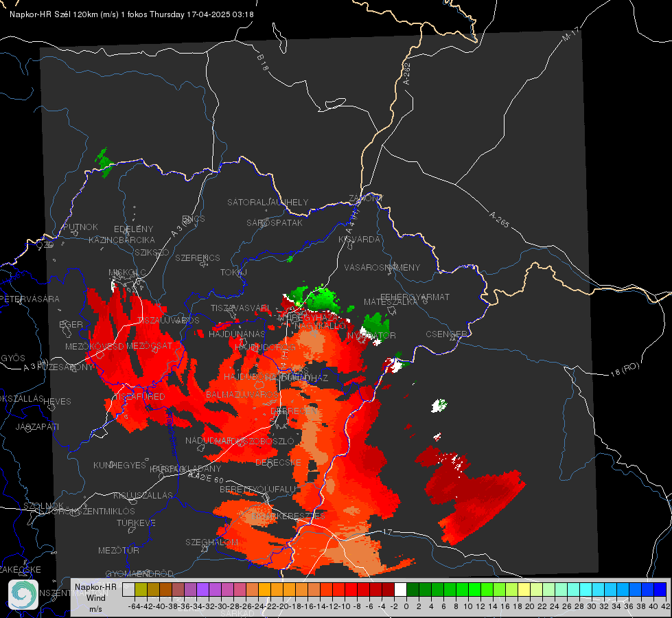This screenshot has height=618, width=672.
Task: Click the KUNHEGYES city label
Action: click(119, 466)
